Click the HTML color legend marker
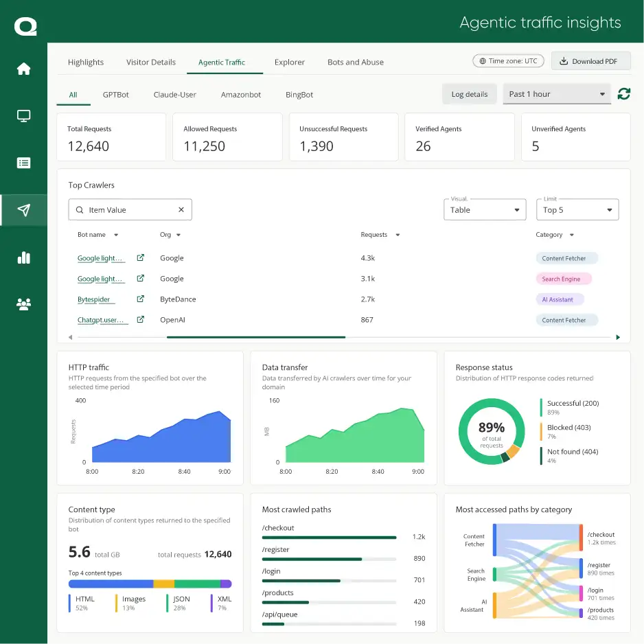Screen dimensions: 644x644 tap(69, 603)
